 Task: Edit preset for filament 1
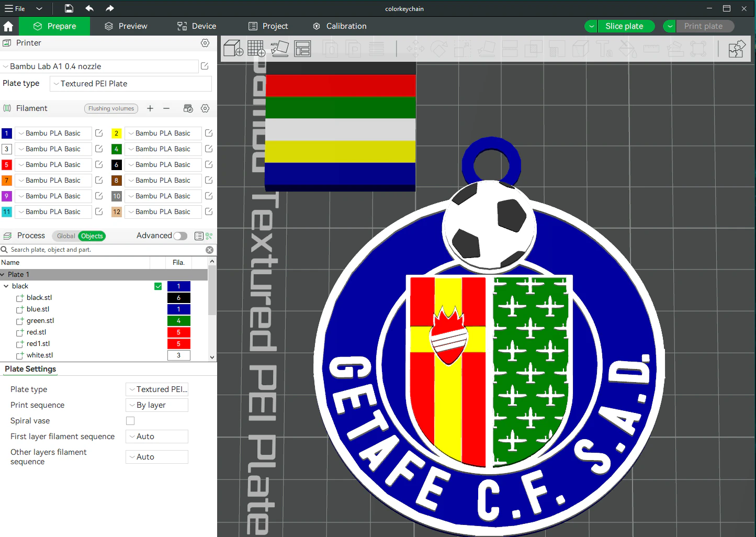[x=99, y=133]
